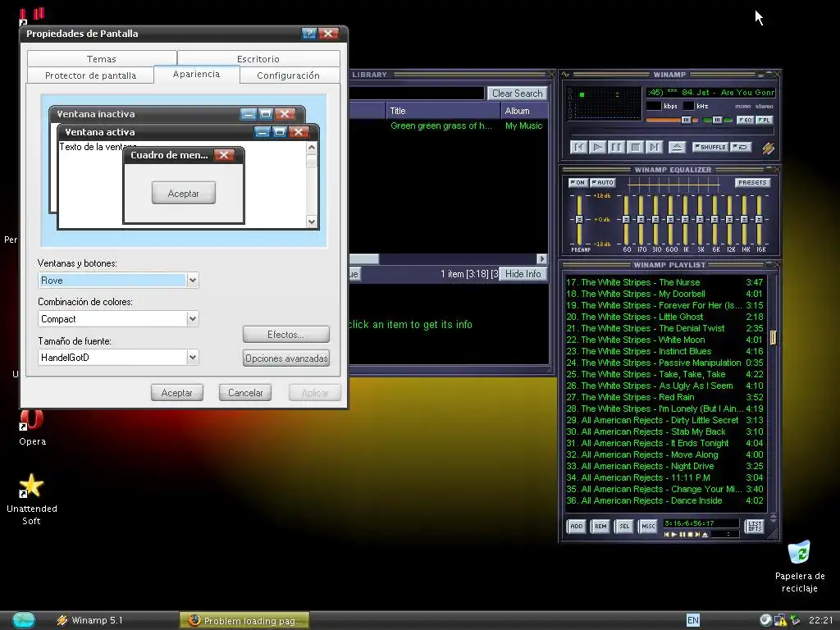The width and height of the screenshot is (840, 630).
Task: Select track 23 Instinct Blues
Action: [664, 351]
